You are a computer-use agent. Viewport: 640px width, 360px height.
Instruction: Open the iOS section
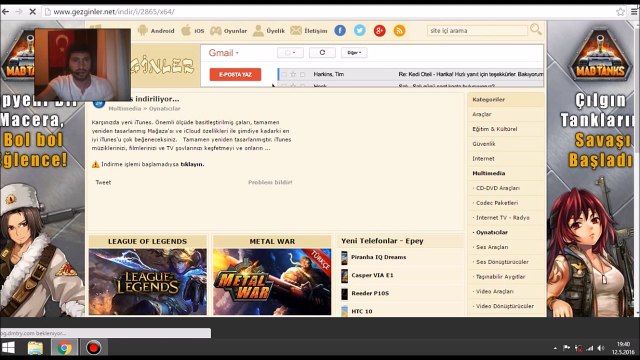(x=193, y=31)
